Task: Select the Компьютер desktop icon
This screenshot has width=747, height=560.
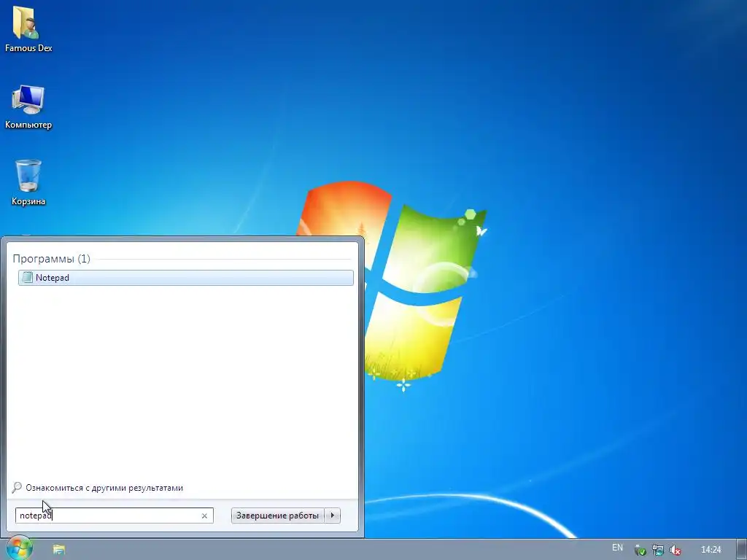Action: (28, 107)
